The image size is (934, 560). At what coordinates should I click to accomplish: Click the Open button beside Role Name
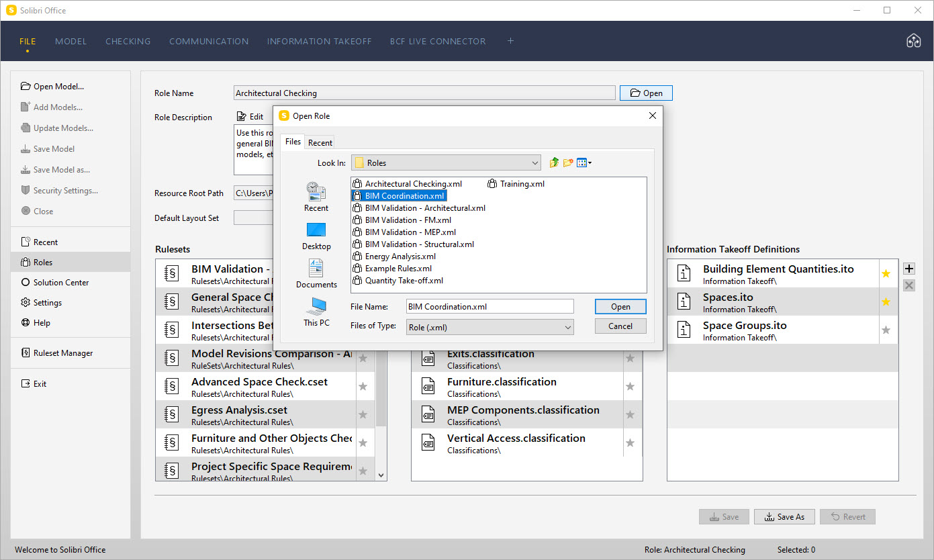pyautogui.click(x=646, y=93)
